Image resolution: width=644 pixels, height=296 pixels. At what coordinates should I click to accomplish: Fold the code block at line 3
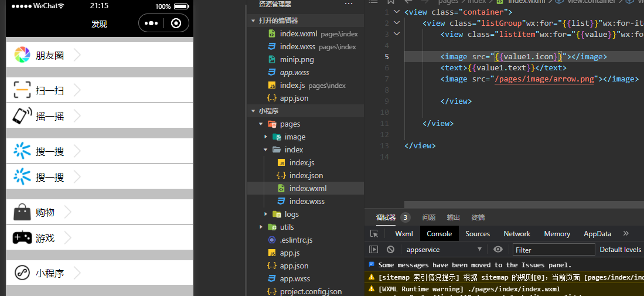(x=396, y=34)
